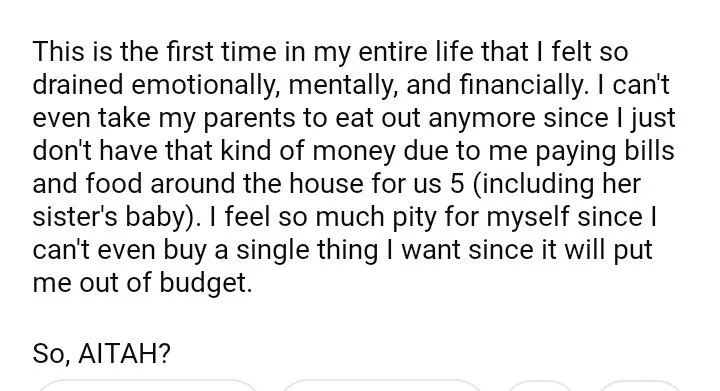Click the word 'AITAH?' in the last line
The height and width of the screenshot is (391, 720).
[124, 353]
